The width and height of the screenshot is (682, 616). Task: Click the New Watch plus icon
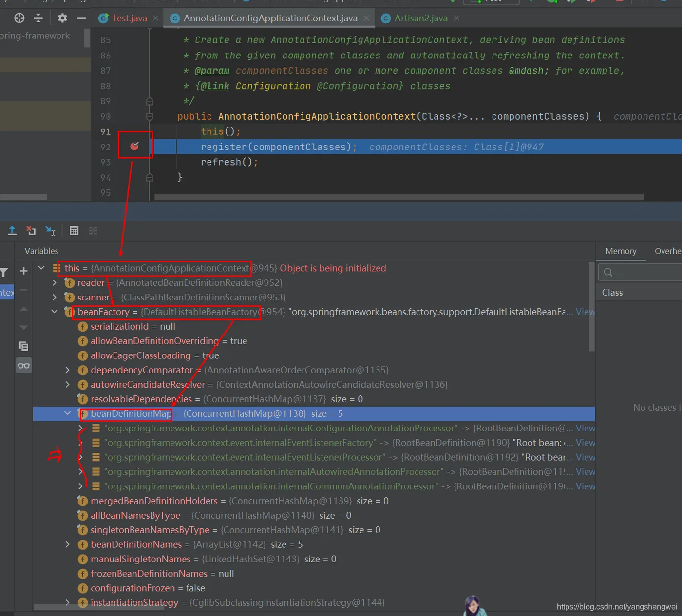(x=23, y=271)
